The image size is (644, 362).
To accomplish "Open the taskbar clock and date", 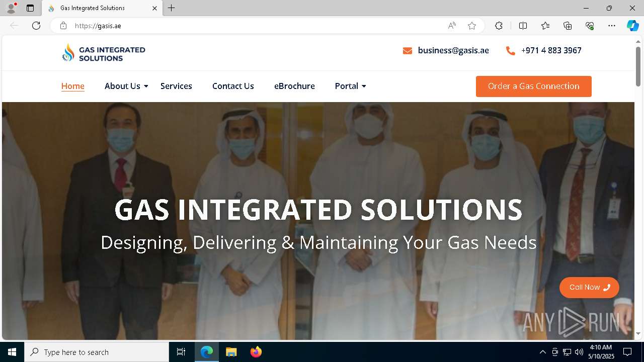I will tap(601, 352).
